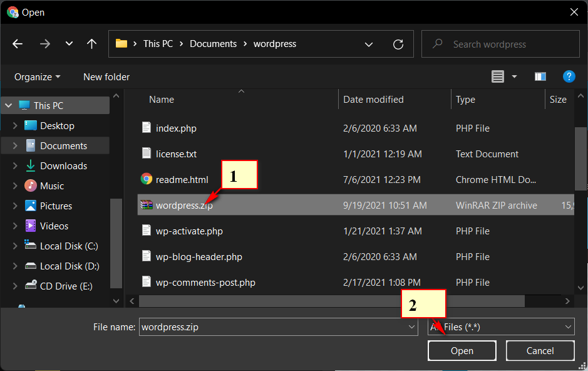Click Chrome icon in dialog title bar
588x371 pixels.
[13, 13]
